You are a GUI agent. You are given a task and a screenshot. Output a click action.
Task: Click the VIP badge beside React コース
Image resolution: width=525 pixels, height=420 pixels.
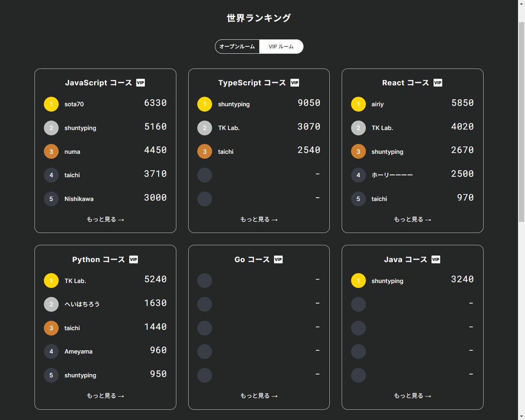pos(438,83)
